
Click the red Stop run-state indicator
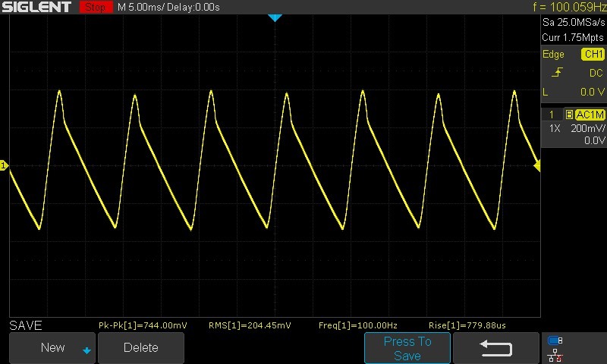pyautogui.click(x=96, y=7)
